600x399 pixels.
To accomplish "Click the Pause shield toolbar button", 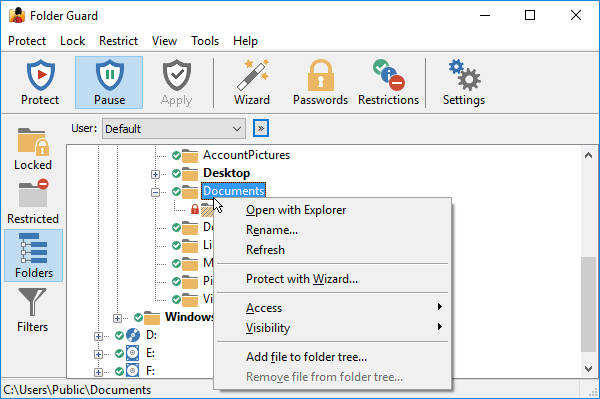I will click(x=109, y=82).
